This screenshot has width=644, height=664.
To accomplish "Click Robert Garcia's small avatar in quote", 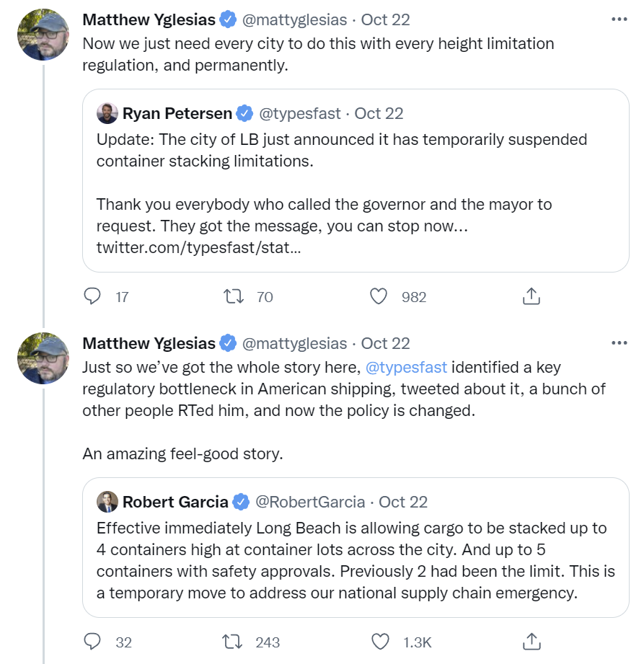I will coord(107,502).
